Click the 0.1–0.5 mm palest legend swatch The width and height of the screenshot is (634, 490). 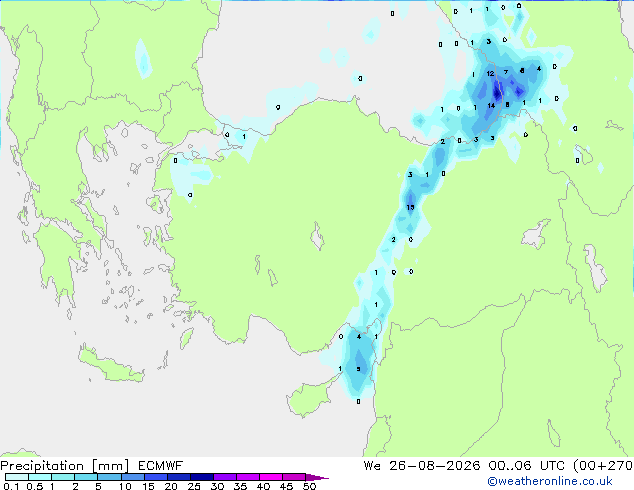[x=17, y=477]
